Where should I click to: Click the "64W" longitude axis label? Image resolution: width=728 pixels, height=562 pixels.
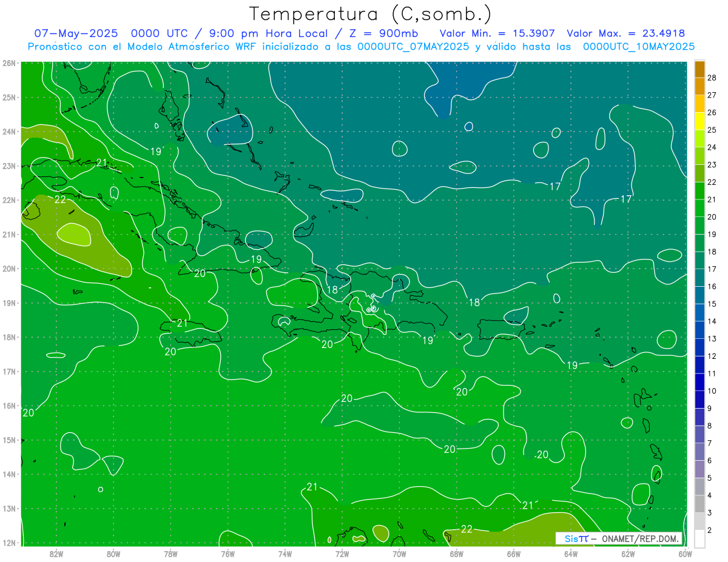[571, 553]
